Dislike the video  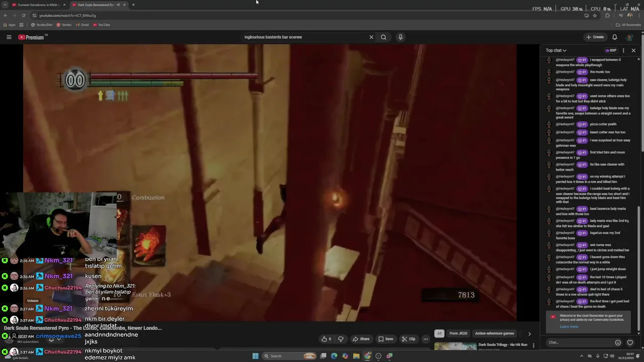coord(341,339)
